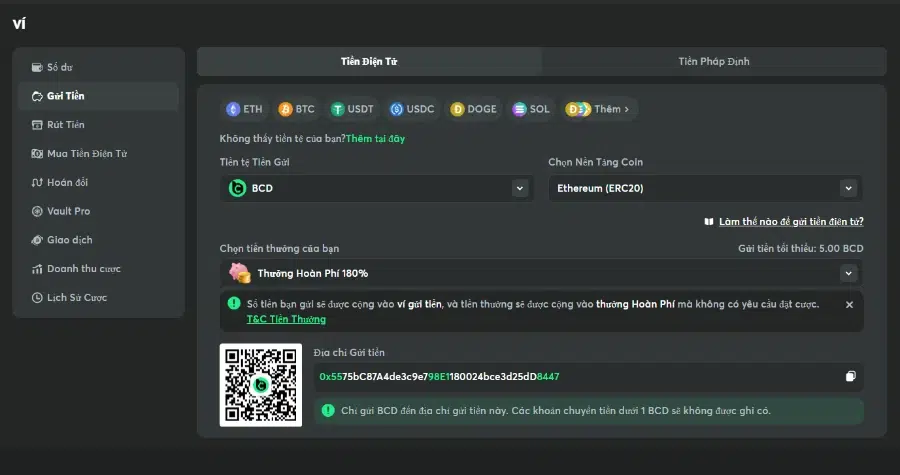Click the deposit address text field
This screenshot has height=475, width=900.
[x=588, y=376]
